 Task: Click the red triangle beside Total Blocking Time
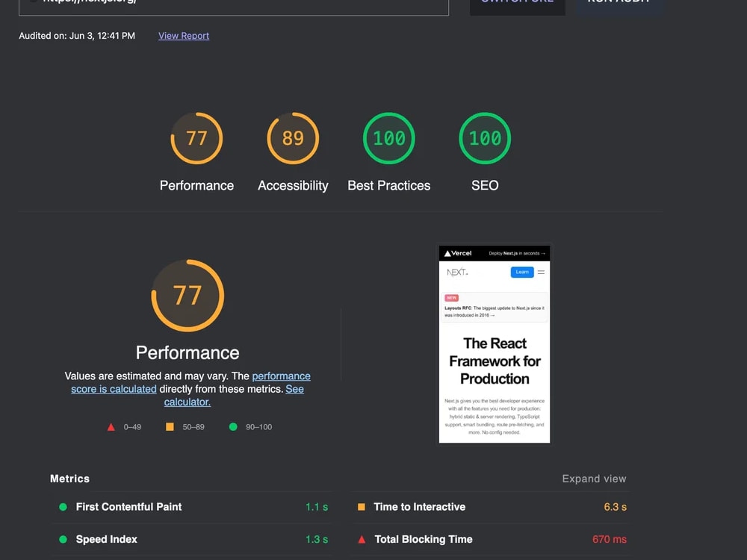click(362, 540)
